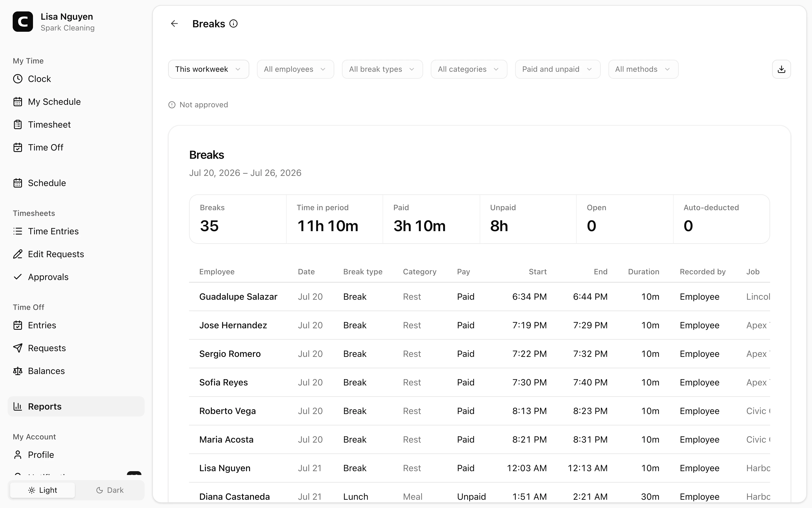
Task: Click the Recorded by column header
Action: point(703,272)
